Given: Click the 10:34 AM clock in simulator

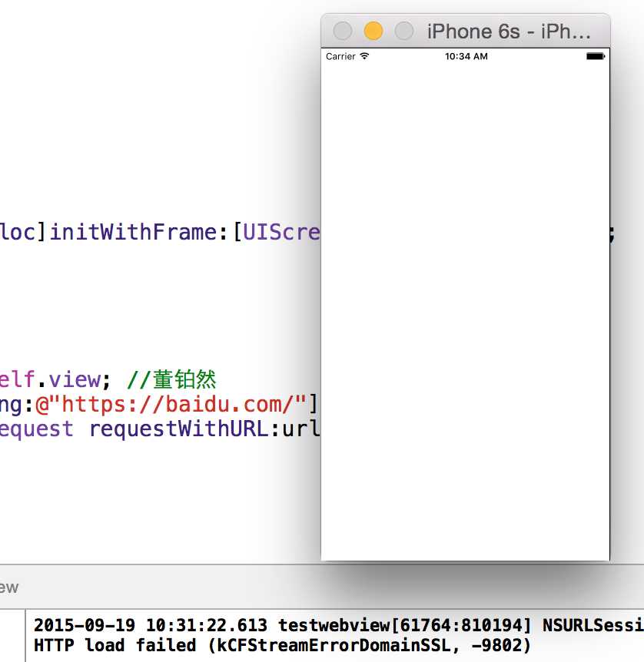Looking at the screenshot, I should [466, 56].
